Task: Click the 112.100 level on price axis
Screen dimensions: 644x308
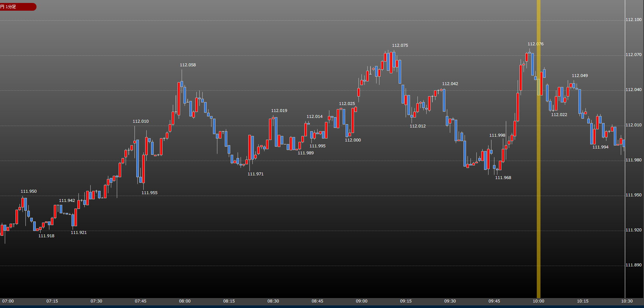Action: coord(634,20)
